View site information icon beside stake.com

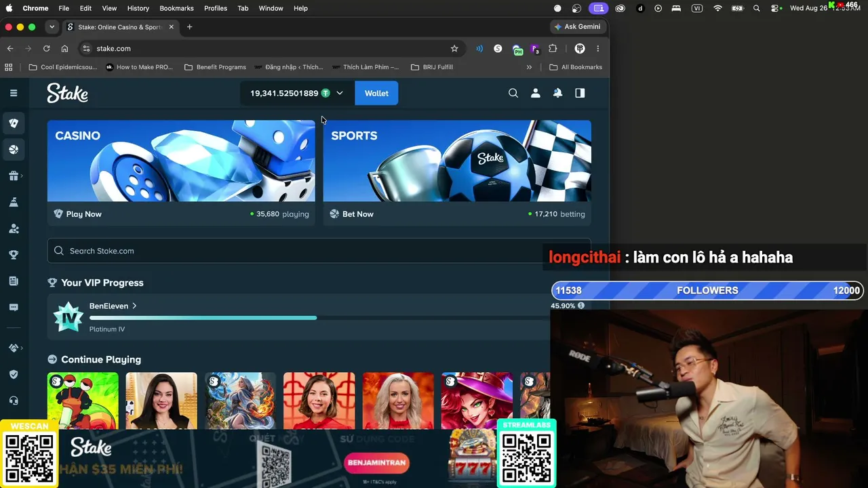coord(85,49)
